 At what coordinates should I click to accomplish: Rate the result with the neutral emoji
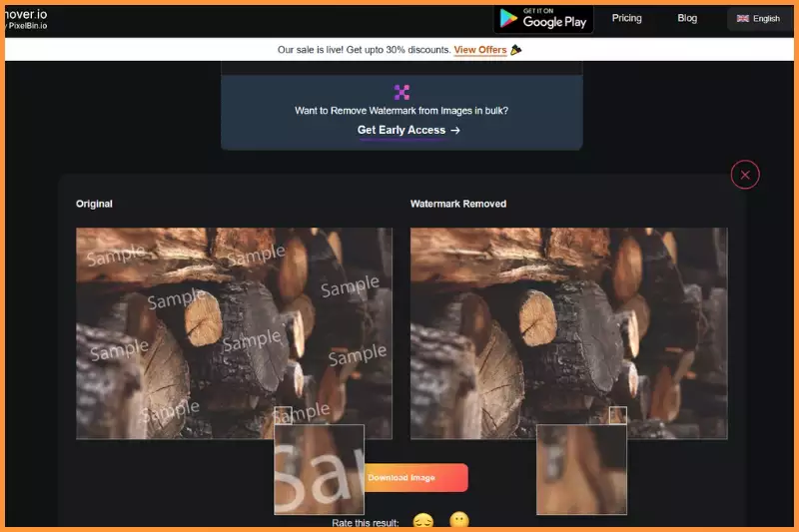point(459,520)
